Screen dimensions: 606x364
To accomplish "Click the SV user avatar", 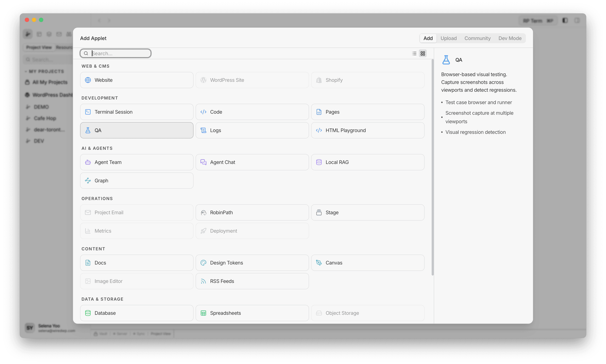I will (30, 328).
